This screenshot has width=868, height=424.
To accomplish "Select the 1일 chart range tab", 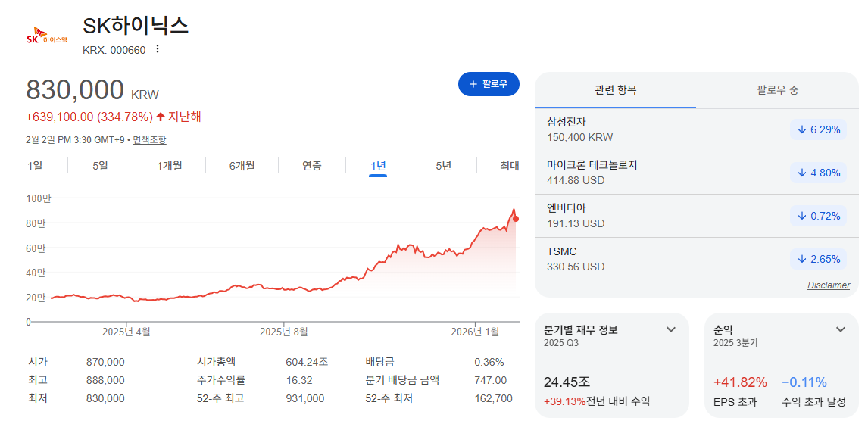I will pos(35,165).
